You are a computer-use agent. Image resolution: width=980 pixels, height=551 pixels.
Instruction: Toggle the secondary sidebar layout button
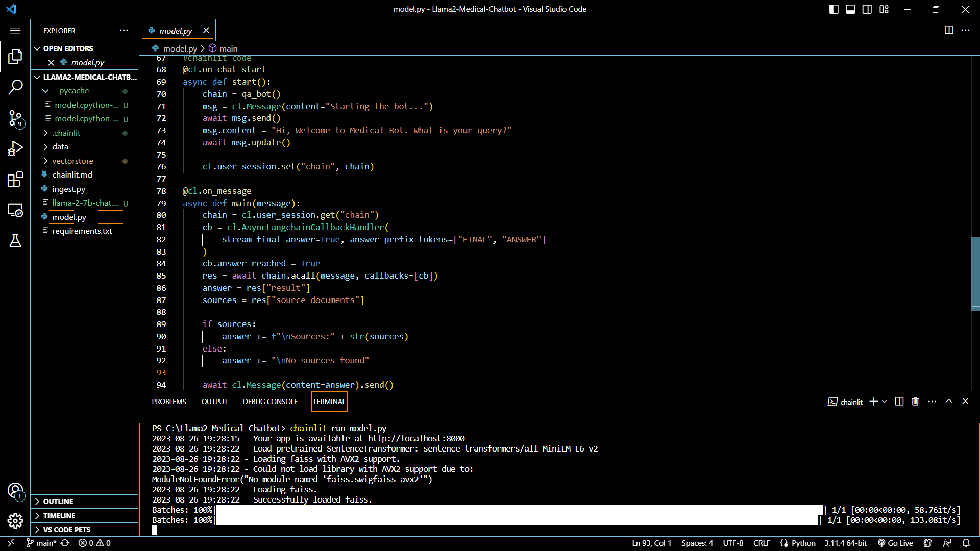point(867,9)
